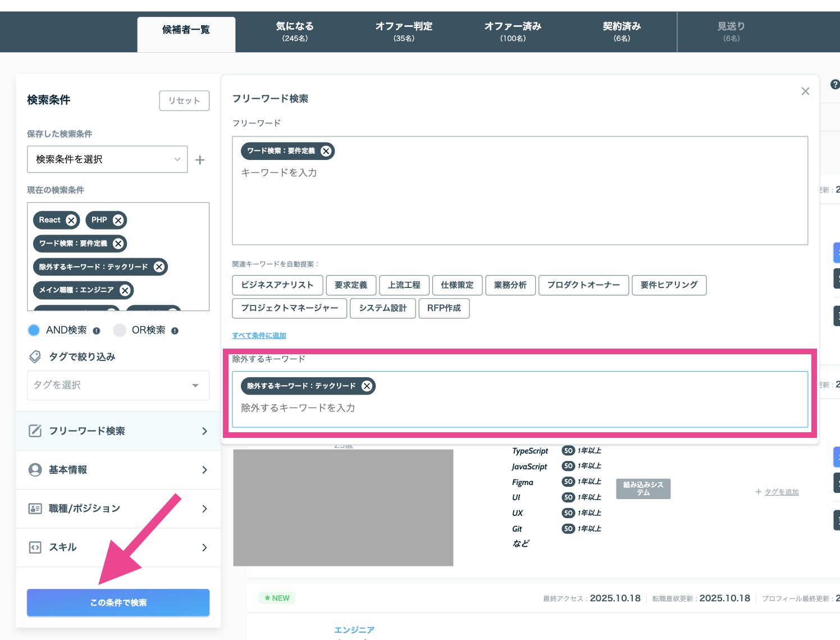840x640 pixels.
Task: Focus the キーワードを入力 freeword field
Action: [x=520, y=190]
